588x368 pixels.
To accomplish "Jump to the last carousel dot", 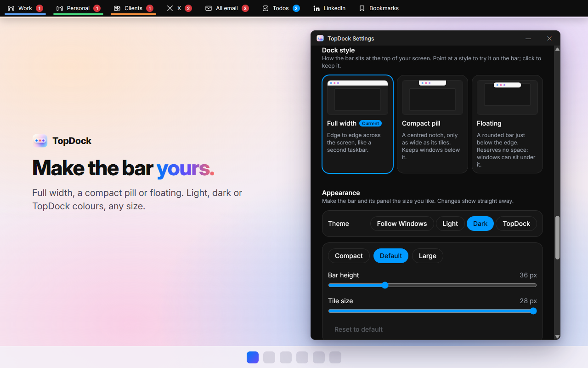I will 335,357.
